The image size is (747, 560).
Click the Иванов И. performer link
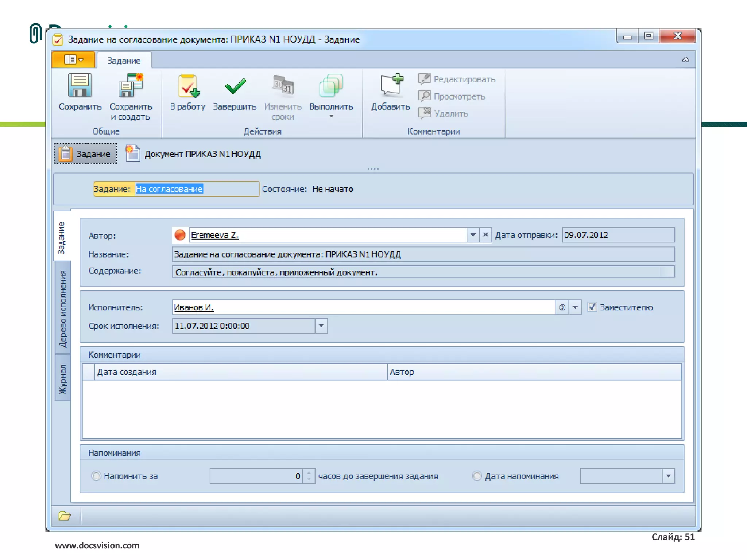[194, 307]
